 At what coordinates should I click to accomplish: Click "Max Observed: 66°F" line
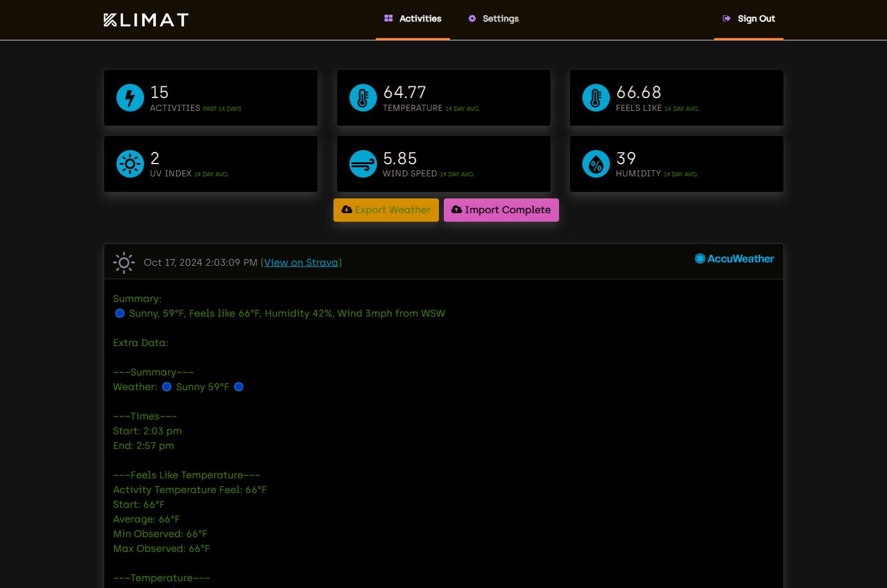[x=161, y=548]
